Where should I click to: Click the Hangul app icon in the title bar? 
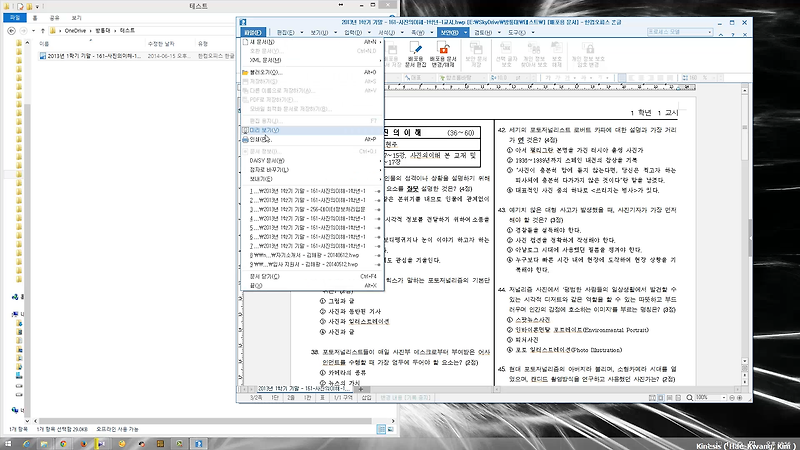tap(243, 22)
